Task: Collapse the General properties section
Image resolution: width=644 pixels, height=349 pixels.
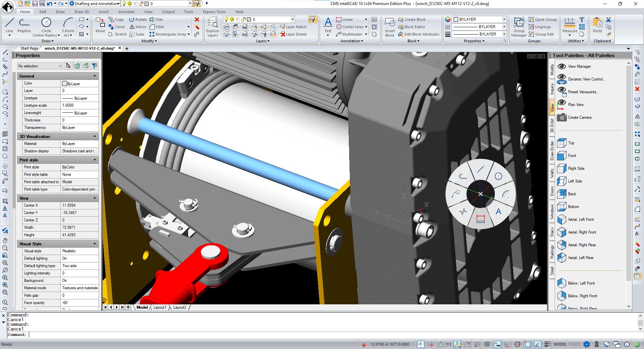Action: [95, 76]
